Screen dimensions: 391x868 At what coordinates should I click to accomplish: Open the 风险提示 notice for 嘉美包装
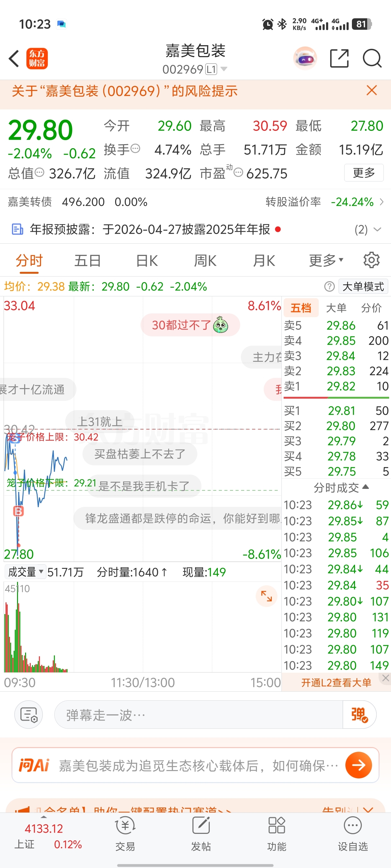[125, 91]
